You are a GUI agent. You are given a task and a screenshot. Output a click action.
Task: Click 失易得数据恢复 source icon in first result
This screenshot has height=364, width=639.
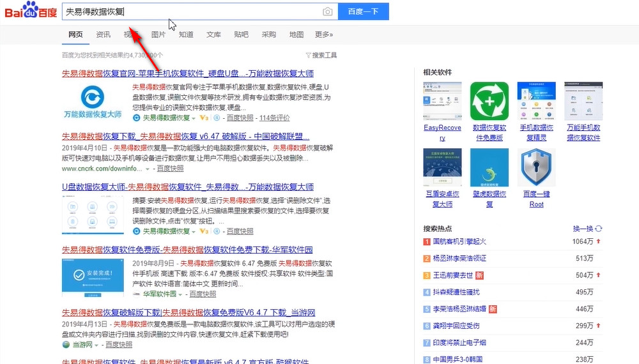[137, 118]
